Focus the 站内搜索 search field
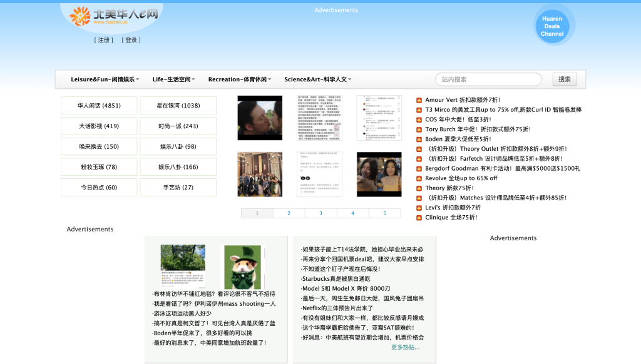 pos(488,79)
